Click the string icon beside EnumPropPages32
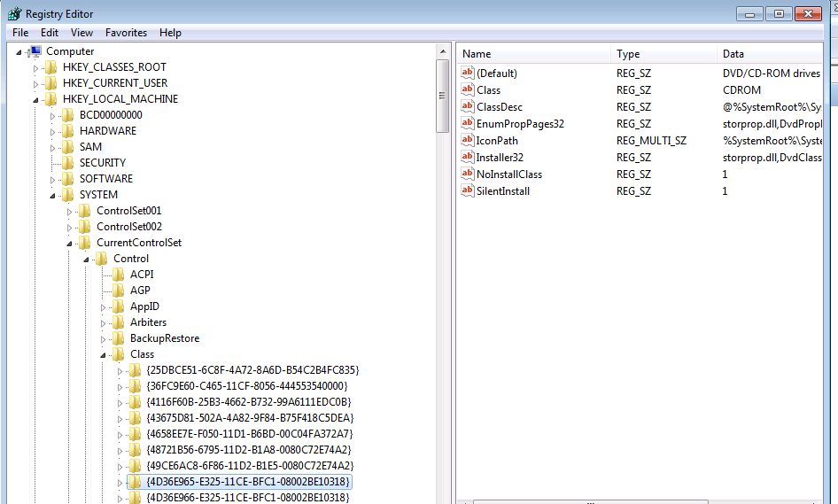This screenshot has width=838, height=504. pyautogui.click(x=468, y=123)
